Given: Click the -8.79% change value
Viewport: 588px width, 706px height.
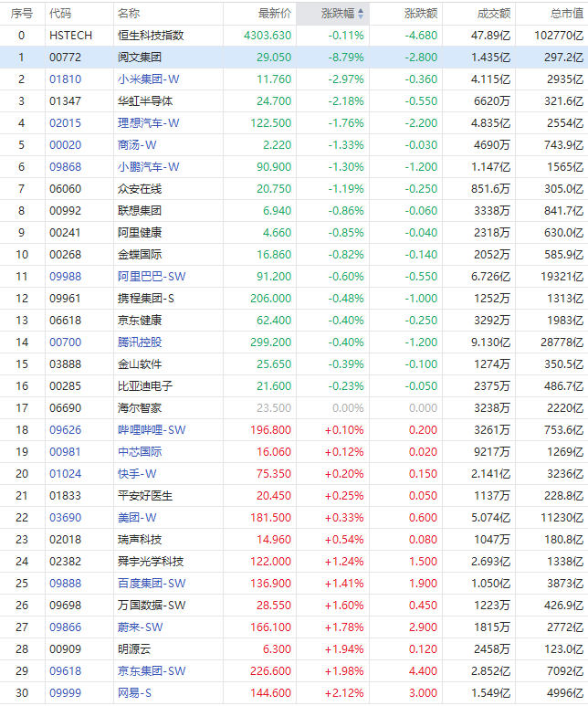Looking at the screenshot, I should click(346, 58).
